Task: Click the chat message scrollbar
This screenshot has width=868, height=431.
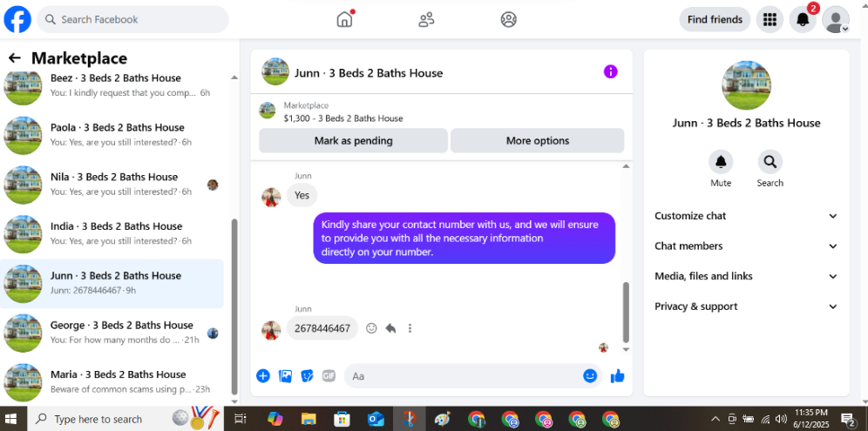Action: click(x=626, y=313)
